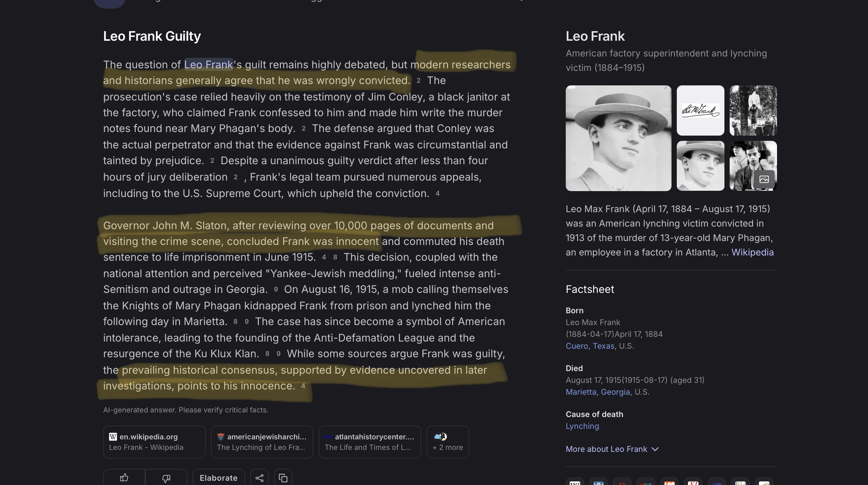868x485 pixels.
Task: Click the highlighted Leo Frank name link
Action: (x=209, y=65)
